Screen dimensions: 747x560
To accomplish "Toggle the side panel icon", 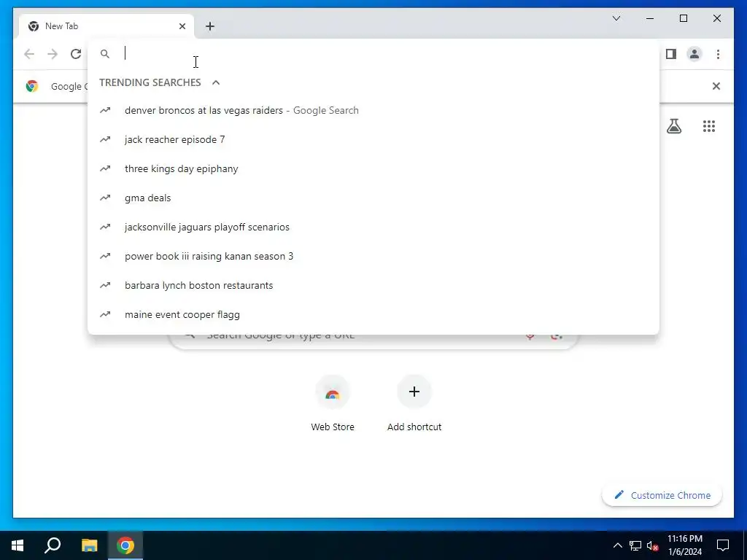I will [671, 54].
